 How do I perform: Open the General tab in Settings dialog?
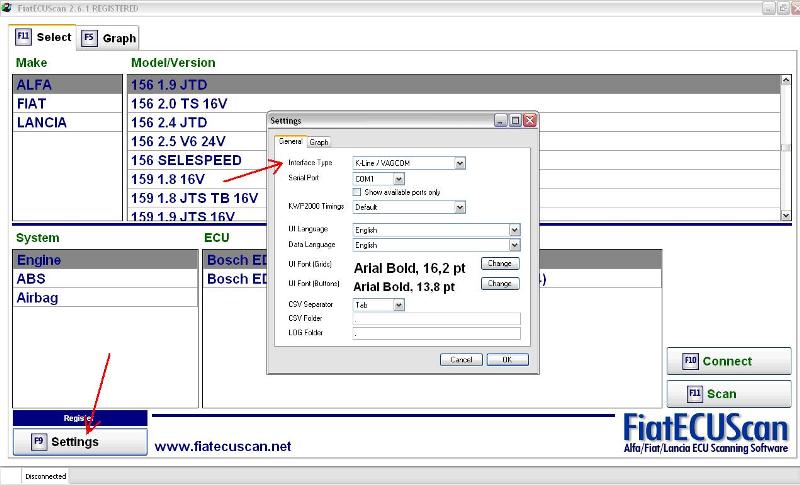pyautogui.click(x=290, y=142)
